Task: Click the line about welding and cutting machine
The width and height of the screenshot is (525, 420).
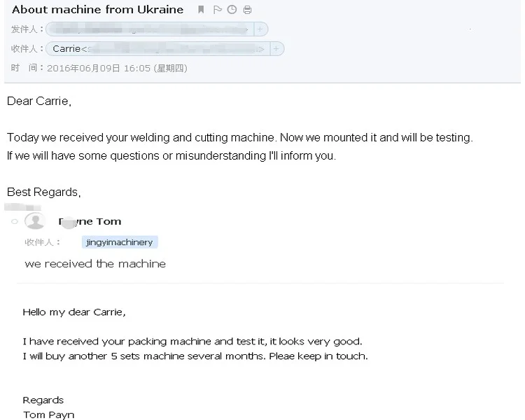Action: (x=239, y=138)
